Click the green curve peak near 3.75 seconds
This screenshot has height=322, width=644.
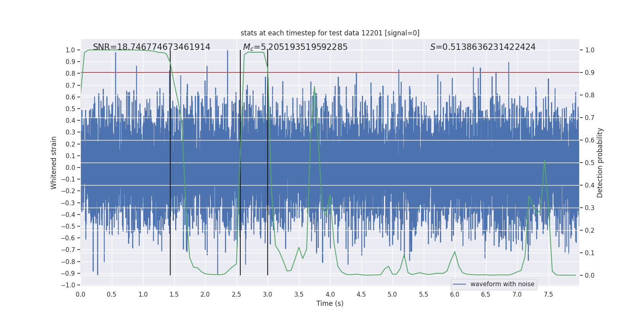click(314, 87)
